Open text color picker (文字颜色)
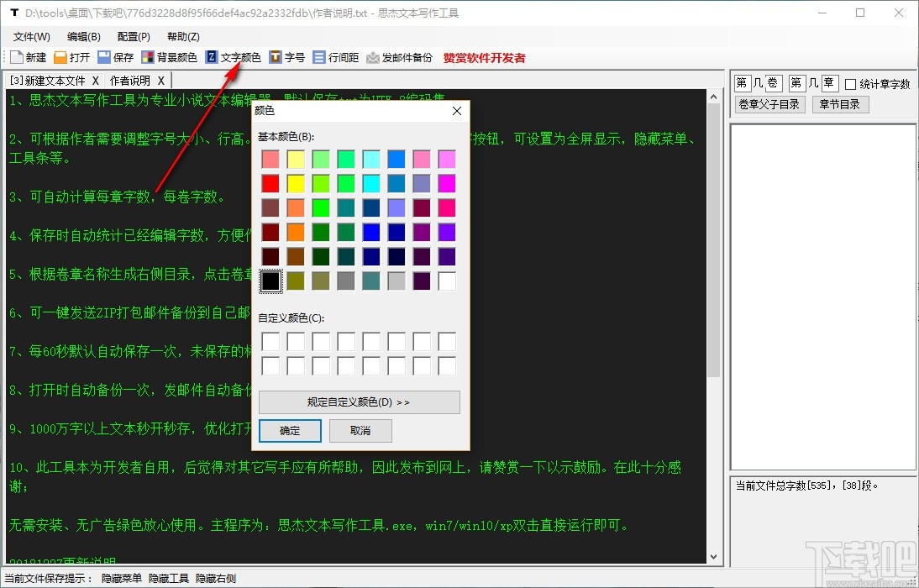The width and height of the screenshot is (919, 588). click(x=234, y=57)
